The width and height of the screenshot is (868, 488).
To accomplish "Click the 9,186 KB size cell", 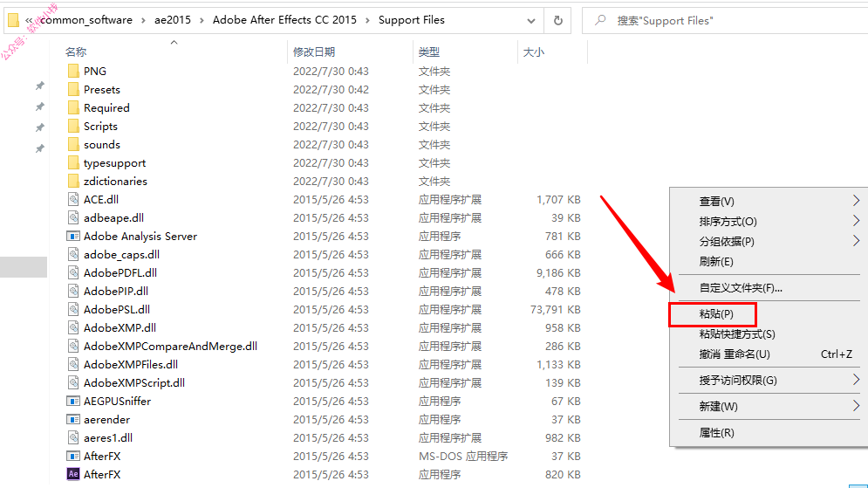I will click(x=558, y=272).
